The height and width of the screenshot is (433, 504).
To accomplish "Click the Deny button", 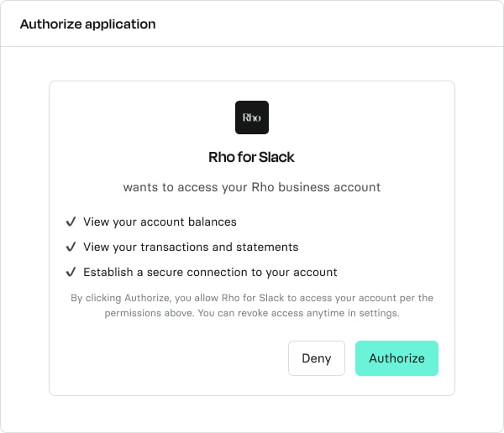I will tap(317, 358).
